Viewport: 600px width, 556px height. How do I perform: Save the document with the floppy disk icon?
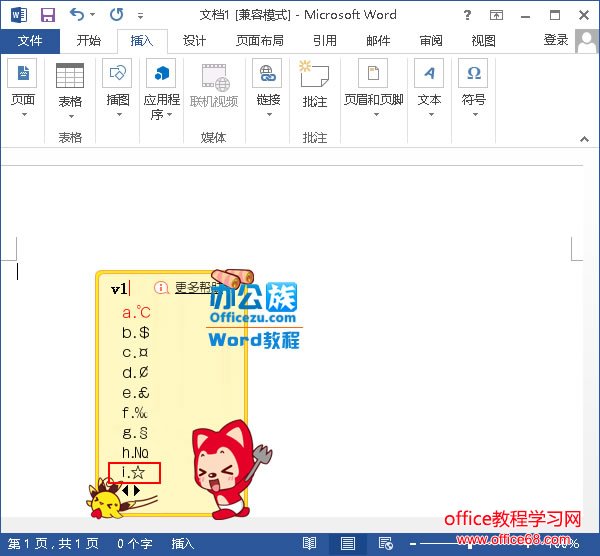point(48,15)
